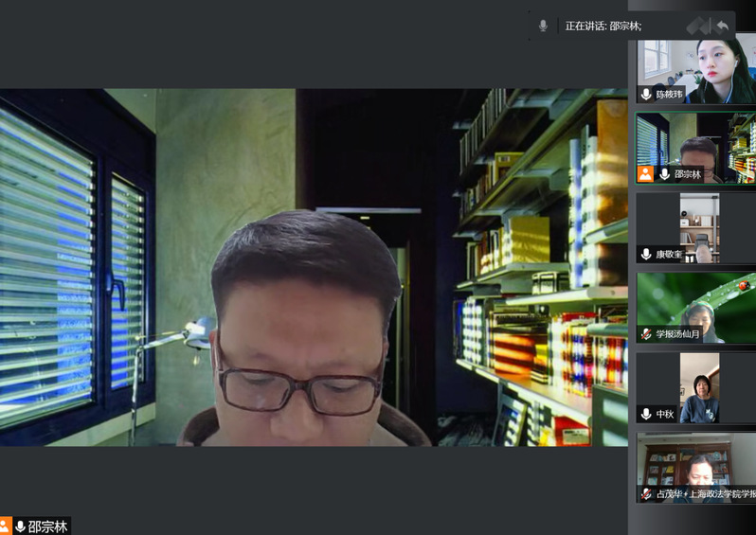
Task: Click the curved arrow icon in the top bar
Action: (722, 26)
